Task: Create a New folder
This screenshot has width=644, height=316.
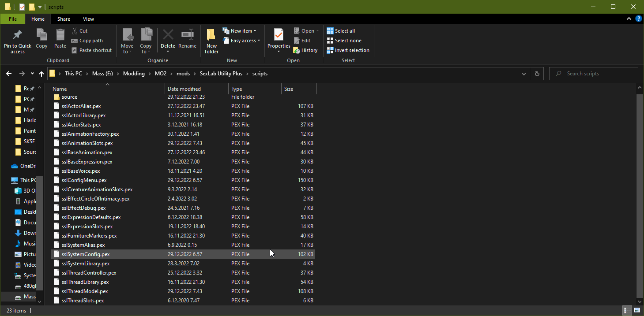Action: (211, 41)
